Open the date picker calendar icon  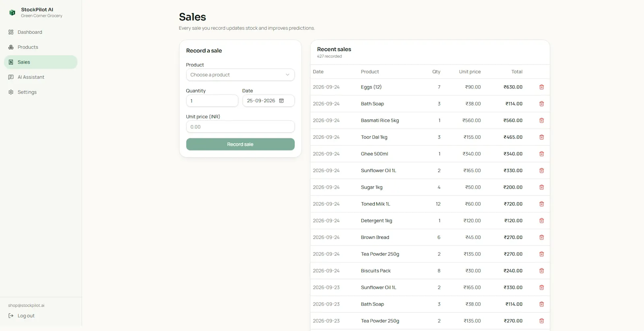click(281, 101)
